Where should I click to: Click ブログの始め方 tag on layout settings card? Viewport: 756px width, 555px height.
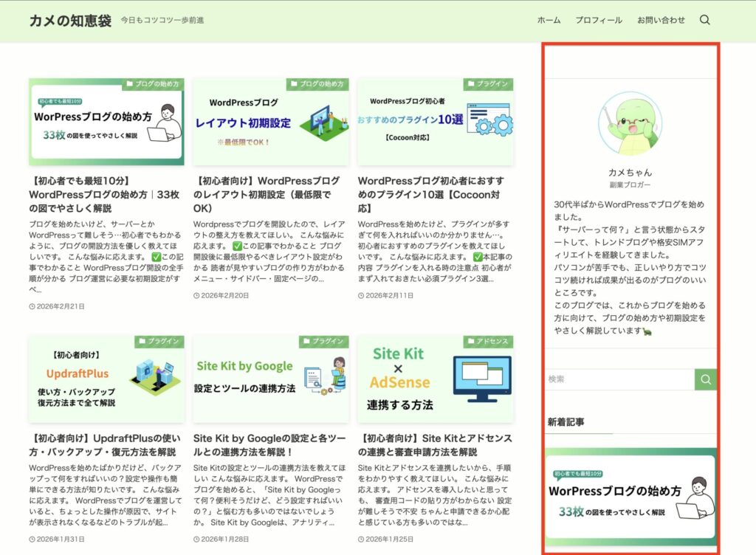[x=317, y=84]
